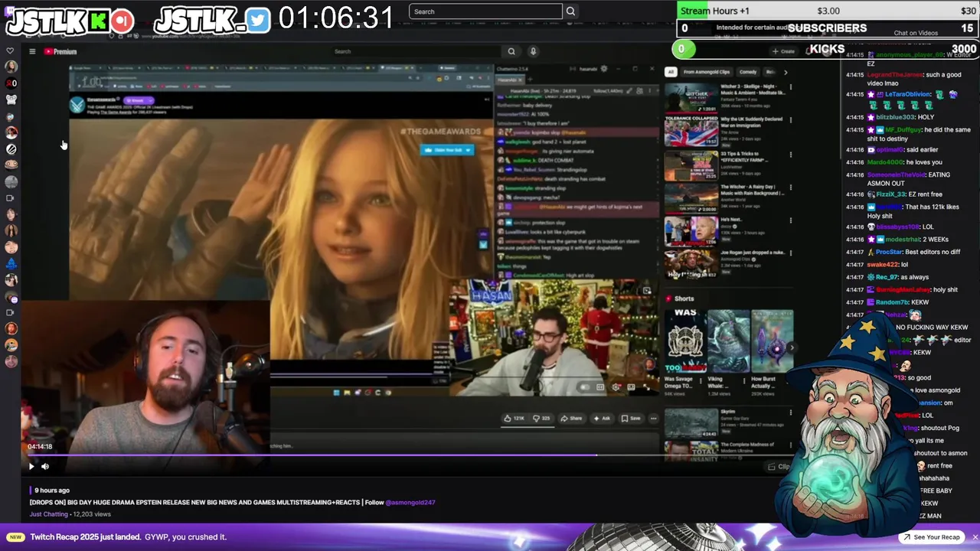The width and height of the screenshot is (980, 551).
Task: Mute the VOD using the speaker icon
Action: pos(45,466)
